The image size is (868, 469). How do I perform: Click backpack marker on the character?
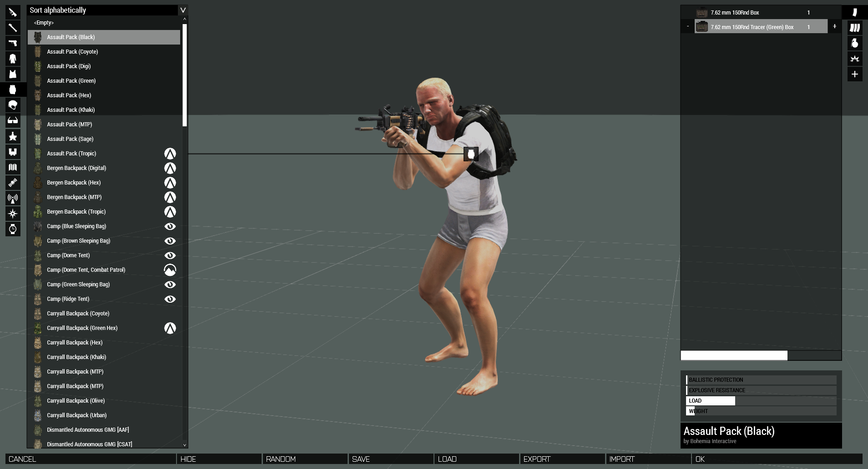(x=471, y=154)
